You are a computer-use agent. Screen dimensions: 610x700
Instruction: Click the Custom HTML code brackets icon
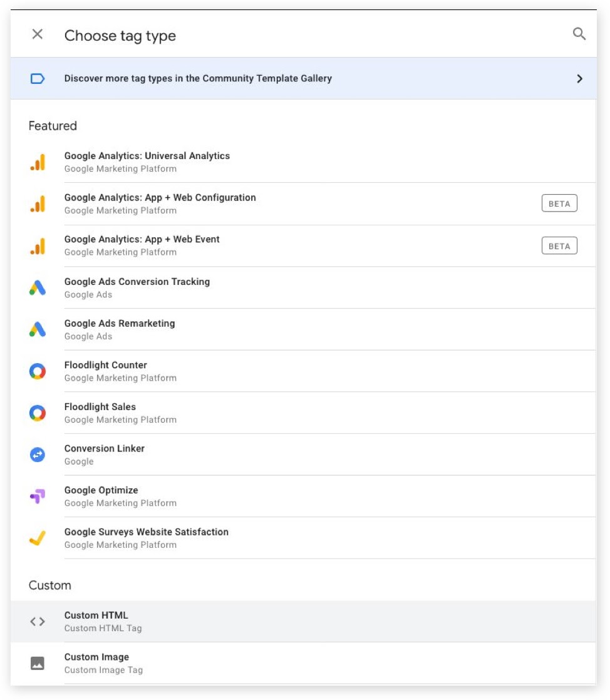click(x=38, y=622)
